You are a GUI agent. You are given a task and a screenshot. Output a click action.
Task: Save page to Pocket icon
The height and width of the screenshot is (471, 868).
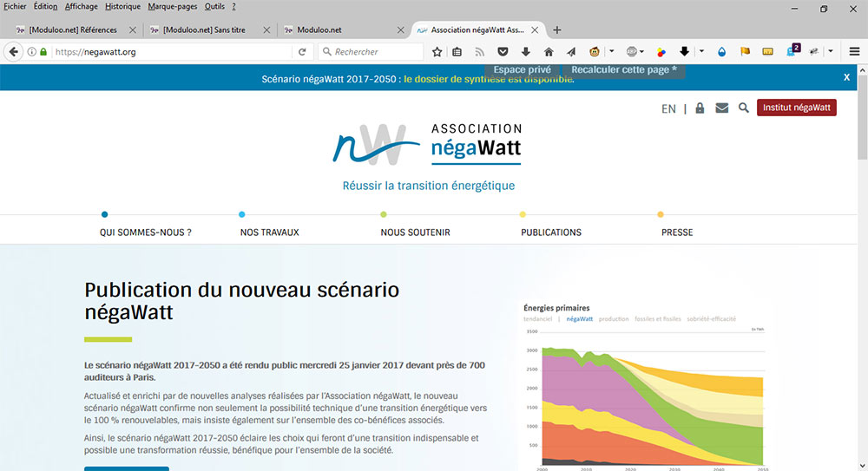503,51
